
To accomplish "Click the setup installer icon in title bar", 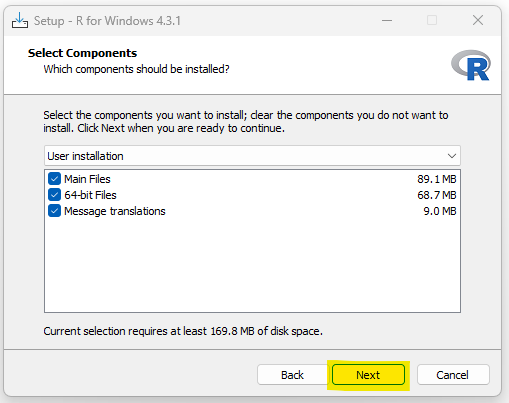I will [x=20, y=20].
